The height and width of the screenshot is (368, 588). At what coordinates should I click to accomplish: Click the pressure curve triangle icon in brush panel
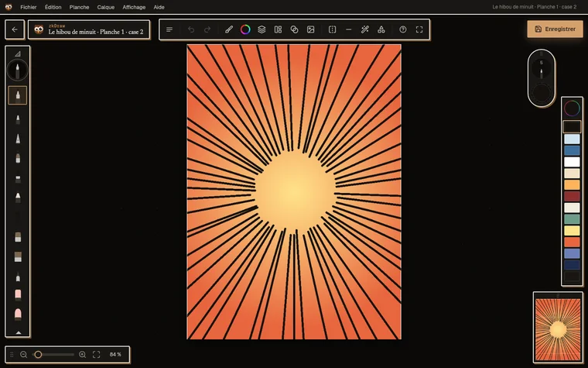click(17, 53)
